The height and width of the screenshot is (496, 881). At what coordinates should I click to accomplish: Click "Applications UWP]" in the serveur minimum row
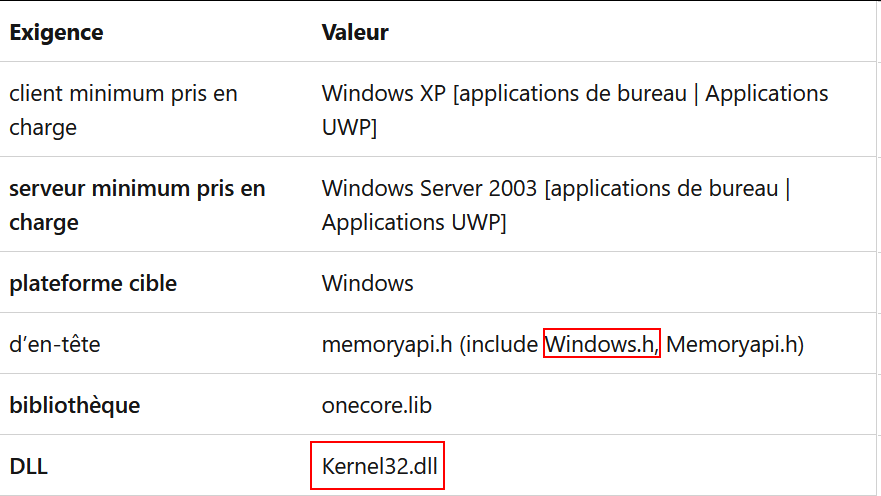tap(413, 222)
